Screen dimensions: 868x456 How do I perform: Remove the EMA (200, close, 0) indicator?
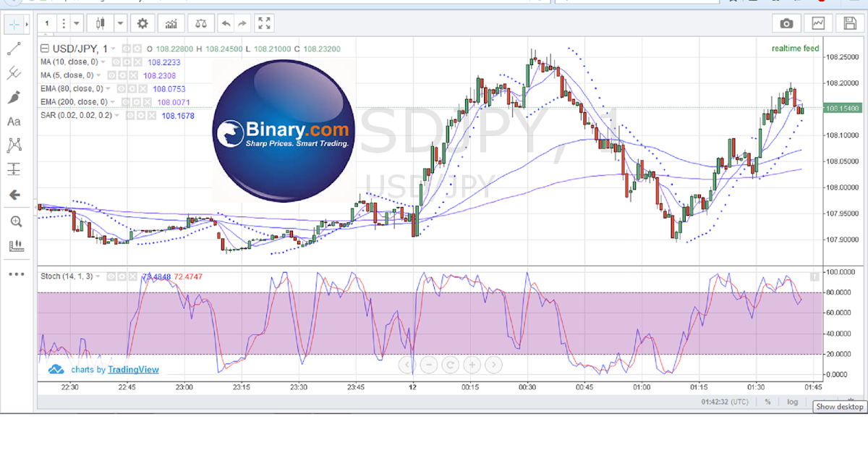coord(147,102)
